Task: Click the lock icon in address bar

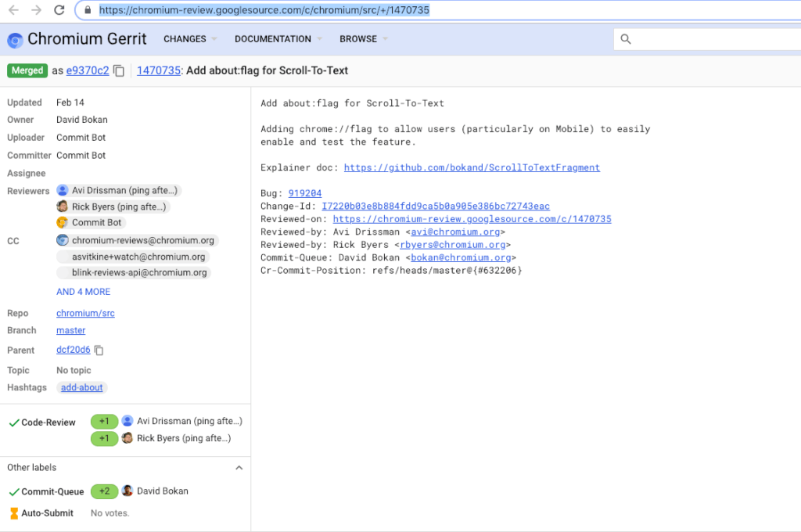Action: click(x=88, y=9)
